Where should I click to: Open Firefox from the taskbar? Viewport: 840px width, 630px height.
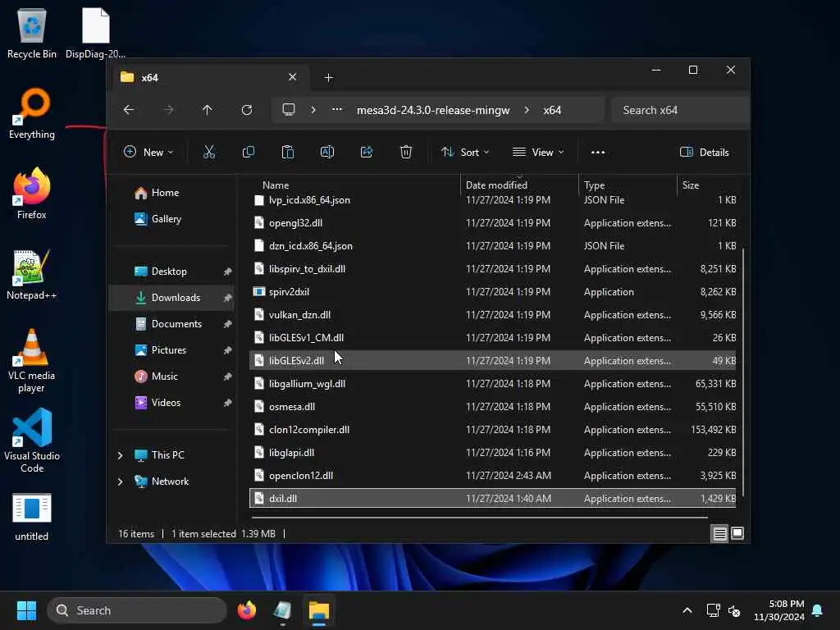(246, 610)
